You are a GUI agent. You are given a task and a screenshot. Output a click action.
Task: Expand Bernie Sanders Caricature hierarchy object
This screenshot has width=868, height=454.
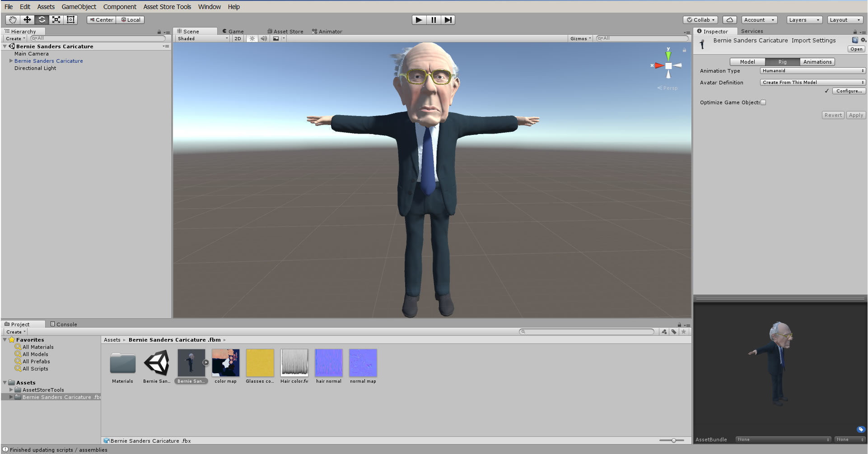click(11, 61)
